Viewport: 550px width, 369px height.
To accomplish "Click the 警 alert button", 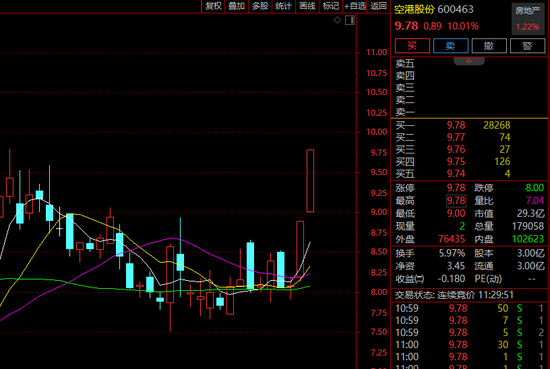I will tap(528, 46).
